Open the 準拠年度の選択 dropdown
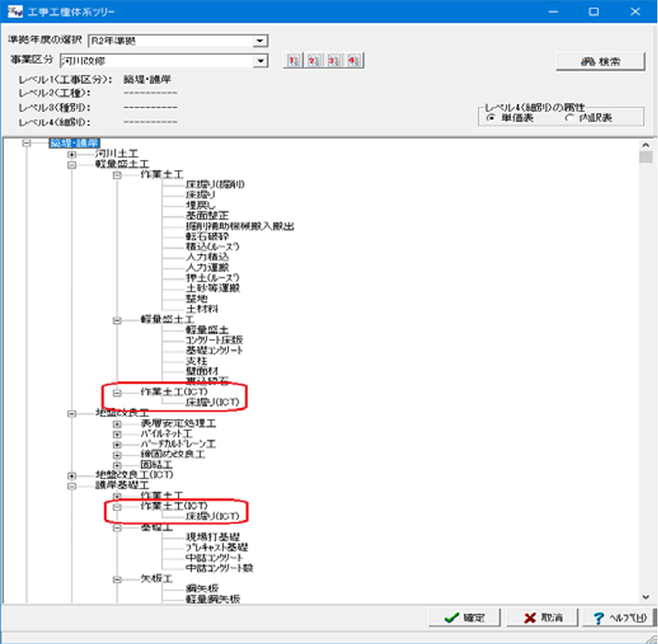Image resolution: width=658 pixels, height=644 pixels. (x=260, y=41)
